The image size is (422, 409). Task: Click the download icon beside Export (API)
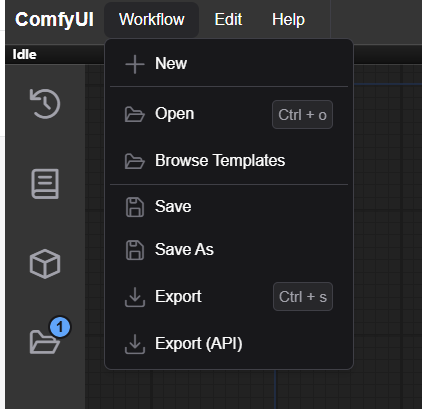pyautogui.click(x=135, y=344)
